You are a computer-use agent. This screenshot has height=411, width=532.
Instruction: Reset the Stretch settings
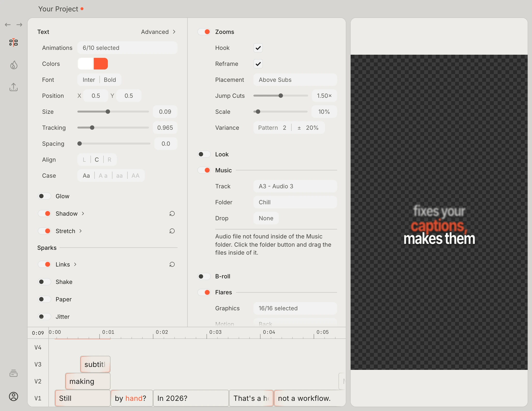pyautogui.click(x=172, y=231)
